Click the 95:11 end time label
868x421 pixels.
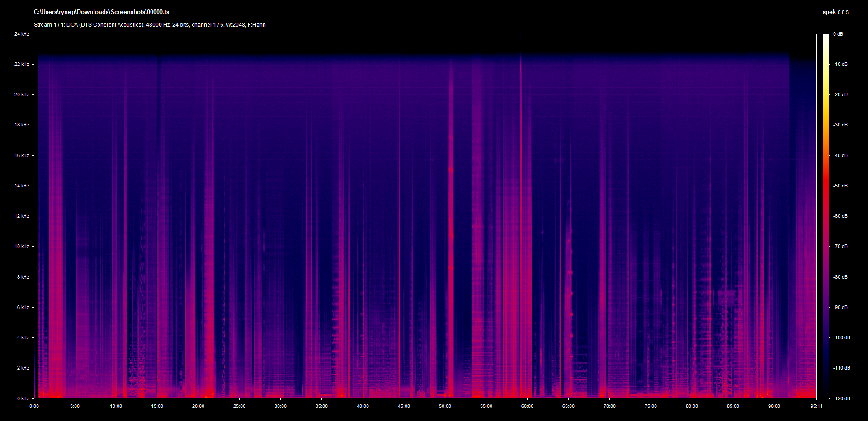click(x=816, y=406)
